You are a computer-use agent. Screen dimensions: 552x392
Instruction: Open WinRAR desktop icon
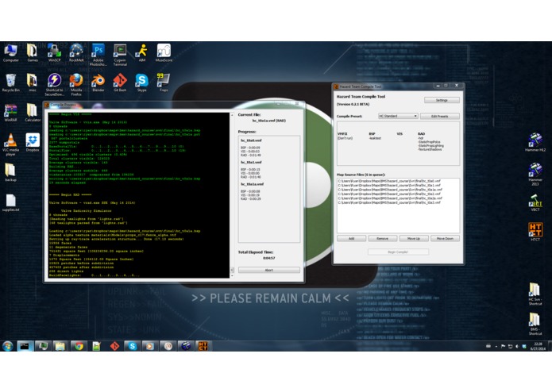point(10,113)
